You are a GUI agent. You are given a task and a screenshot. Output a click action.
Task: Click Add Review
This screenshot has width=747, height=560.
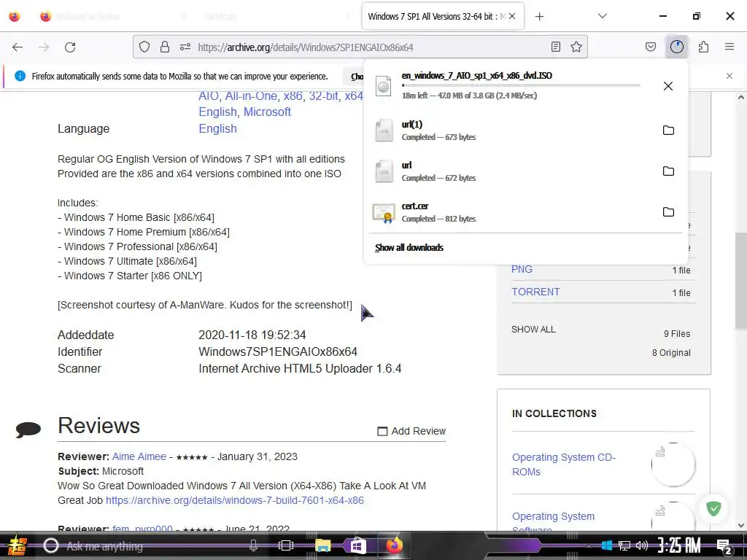pos(411,431)
